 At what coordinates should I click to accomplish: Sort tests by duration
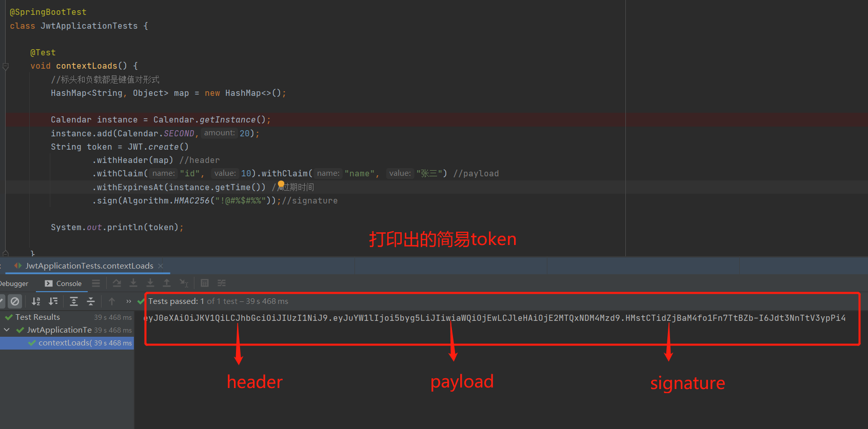[53, 301]
